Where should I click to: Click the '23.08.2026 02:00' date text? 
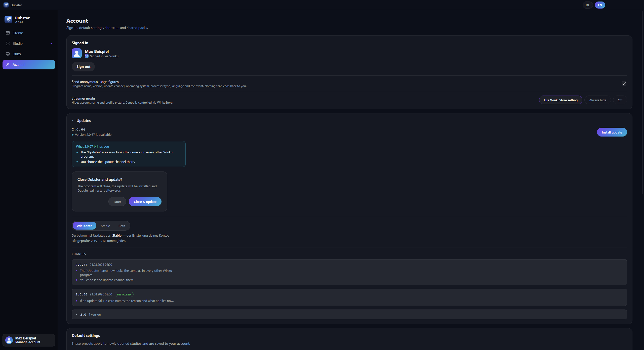tap(101, 294)
